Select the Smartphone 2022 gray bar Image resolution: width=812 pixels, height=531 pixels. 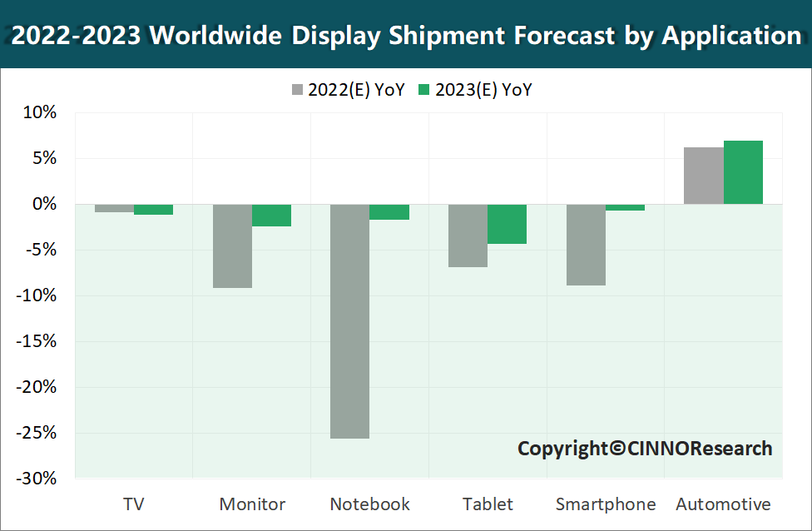[x=586, y=245]
